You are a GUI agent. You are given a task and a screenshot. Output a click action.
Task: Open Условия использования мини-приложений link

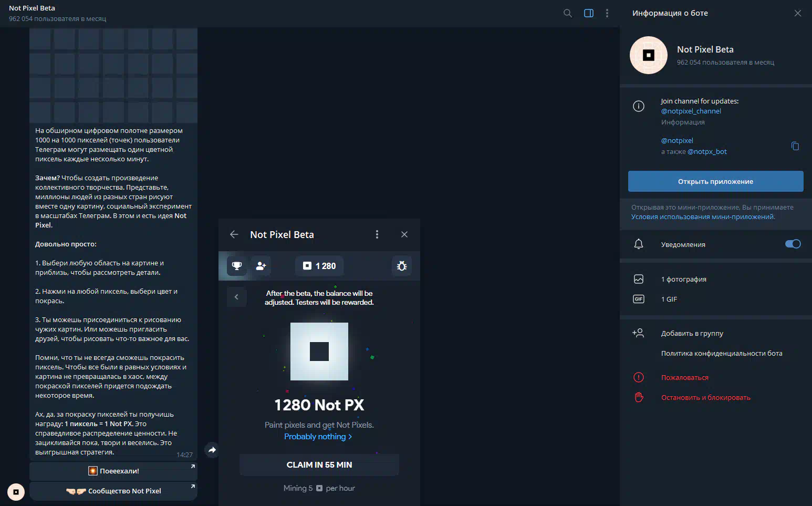(x=703, y=216)
